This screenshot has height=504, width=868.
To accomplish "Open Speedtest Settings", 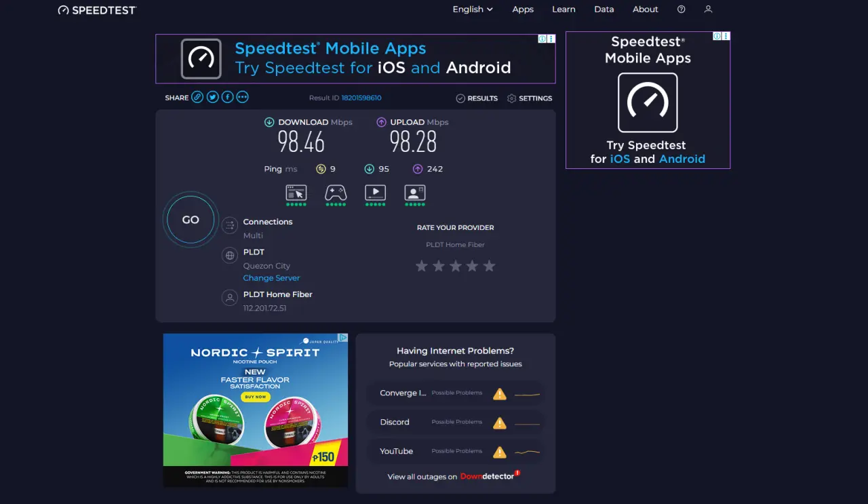I will [530, 98].
